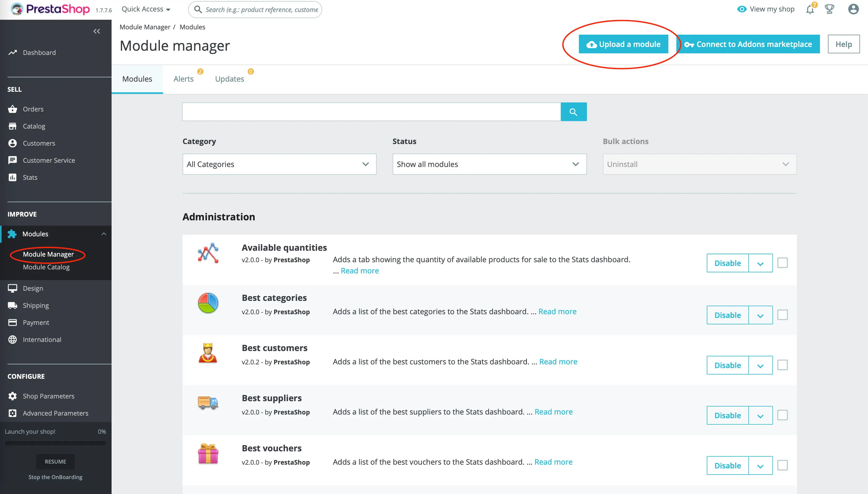Image resolution: width=868 pixels, height=494 pixels.
Task: Click the PrestaShop logo
Action: coord(50,9)
